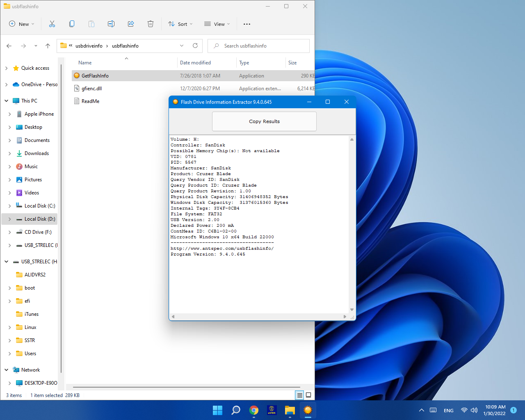Open the Windows Start button
This screenshot has width=525, height=420.
click(x=217, y=410)
